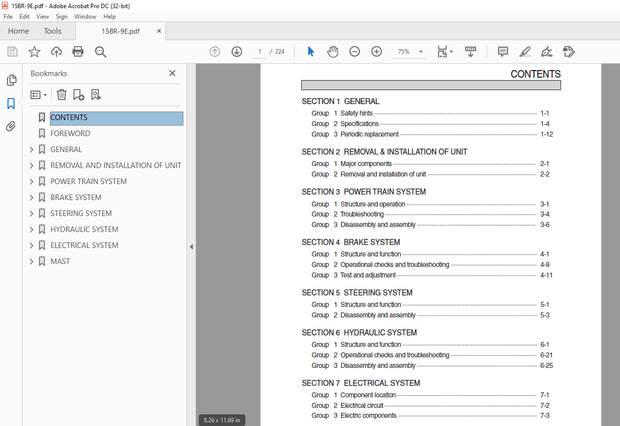Open the View menu

click(42, 17)
